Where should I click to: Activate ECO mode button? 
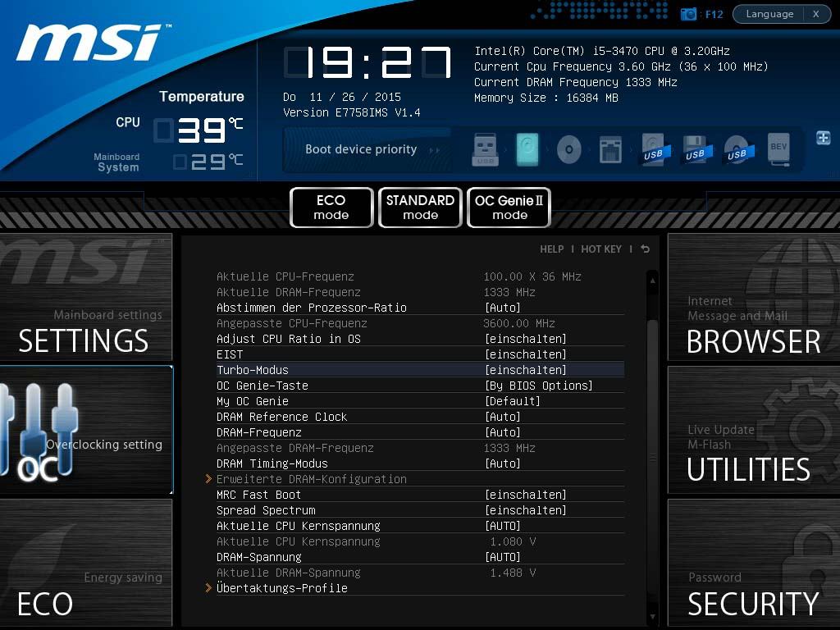coord(331,208)
